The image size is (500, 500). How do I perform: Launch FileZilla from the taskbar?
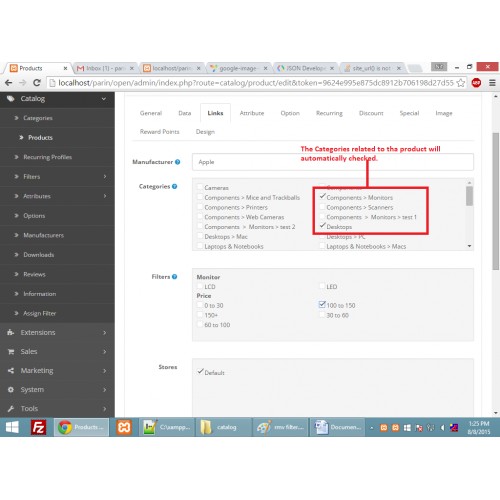pos(39,427)
